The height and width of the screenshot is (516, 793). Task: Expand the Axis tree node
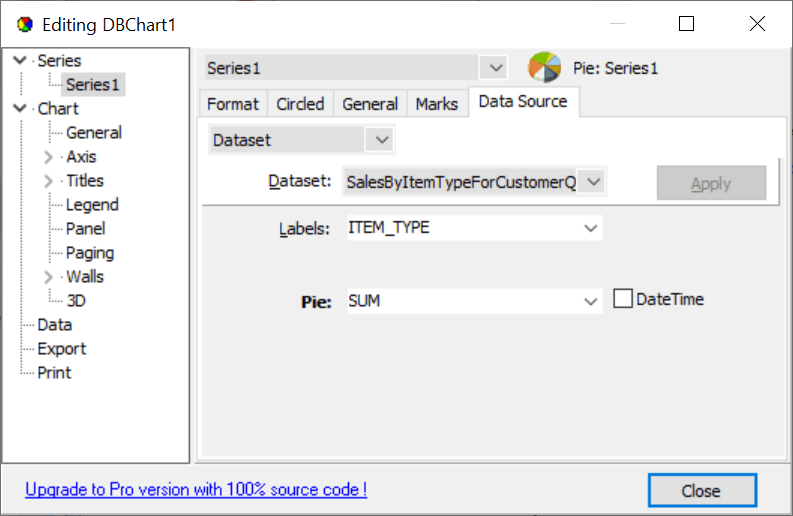click(48, 157)
